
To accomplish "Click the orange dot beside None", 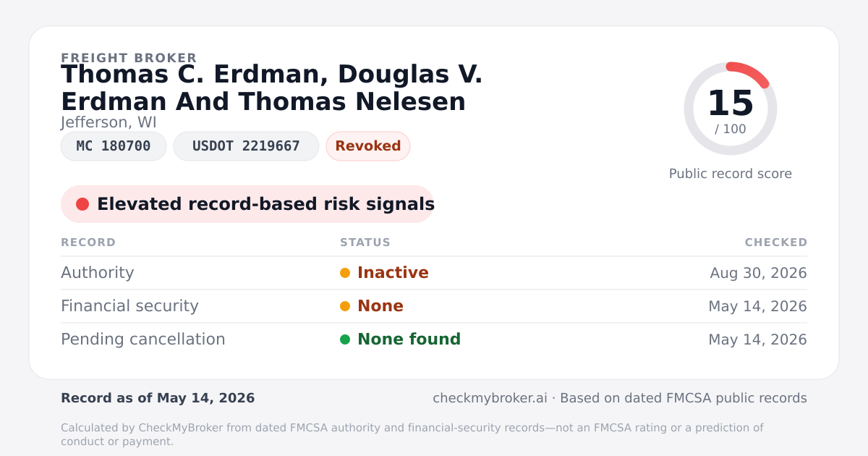I will 345,306.
